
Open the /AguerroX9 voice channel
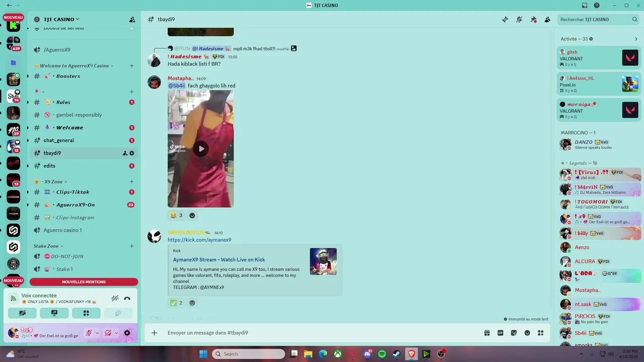click(x=84, y=50)
